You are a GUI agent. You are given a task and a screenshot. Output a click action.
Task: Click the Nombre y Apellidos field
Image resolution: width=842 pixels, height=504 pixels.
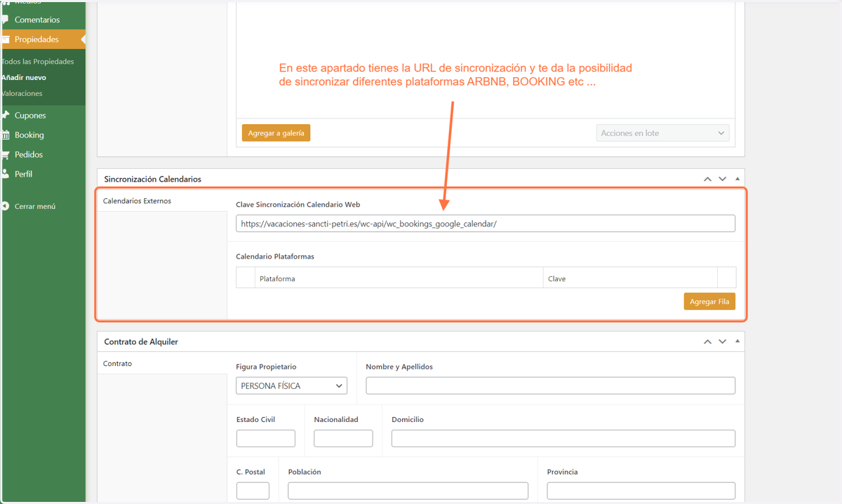[551, 386]
